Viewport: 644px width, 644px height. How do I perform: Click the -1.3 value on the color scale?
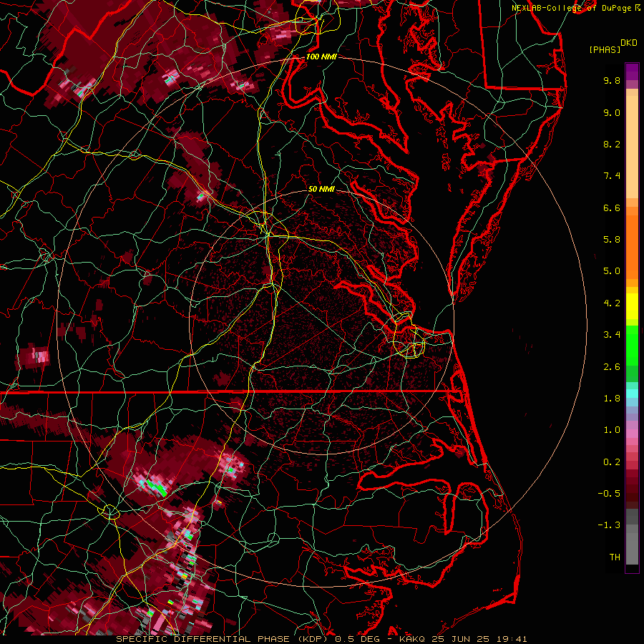click(x=609, y=525)
